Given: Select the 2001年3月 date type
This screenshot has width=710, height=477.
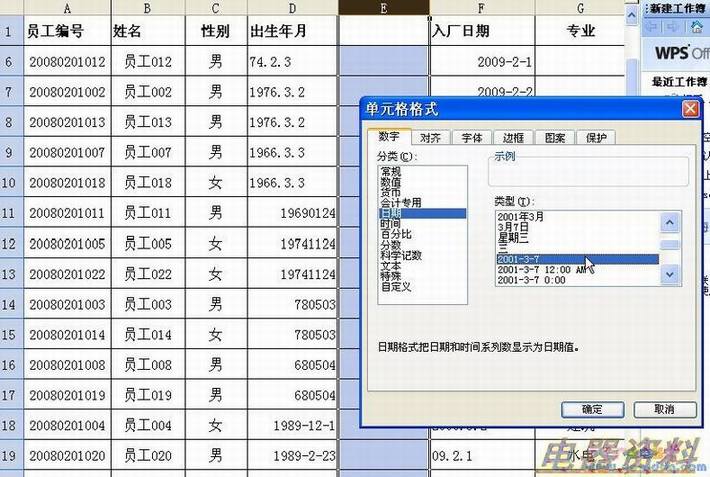Looking at the screenshot, I should point(520,217).
